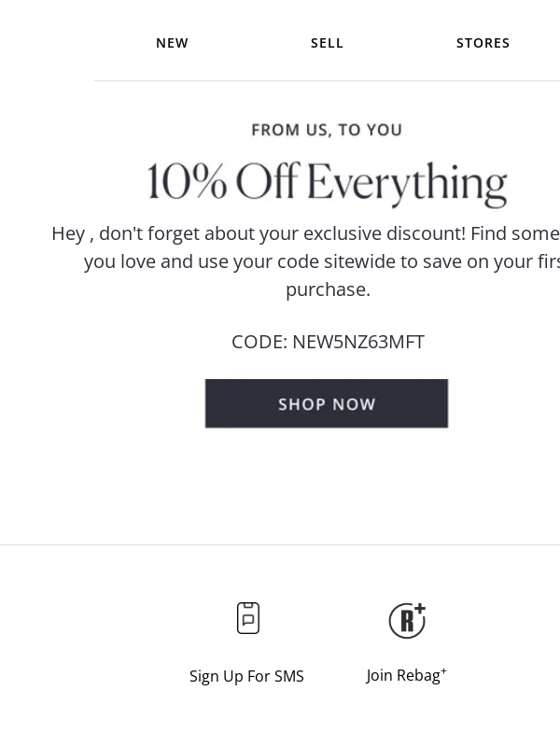
Task: Click the 10% Off Everything headline
Action: pos(328,183)
